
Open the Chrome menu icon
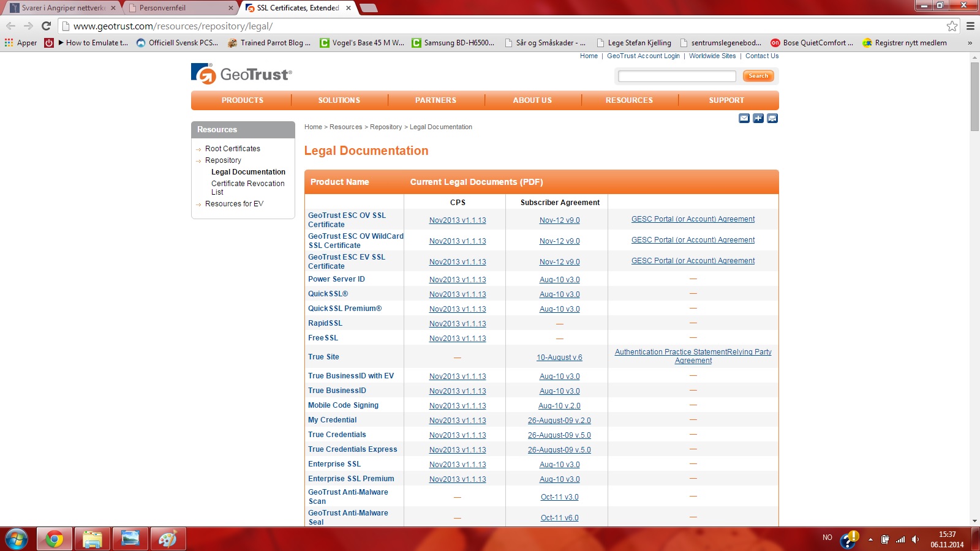point(970,26)
